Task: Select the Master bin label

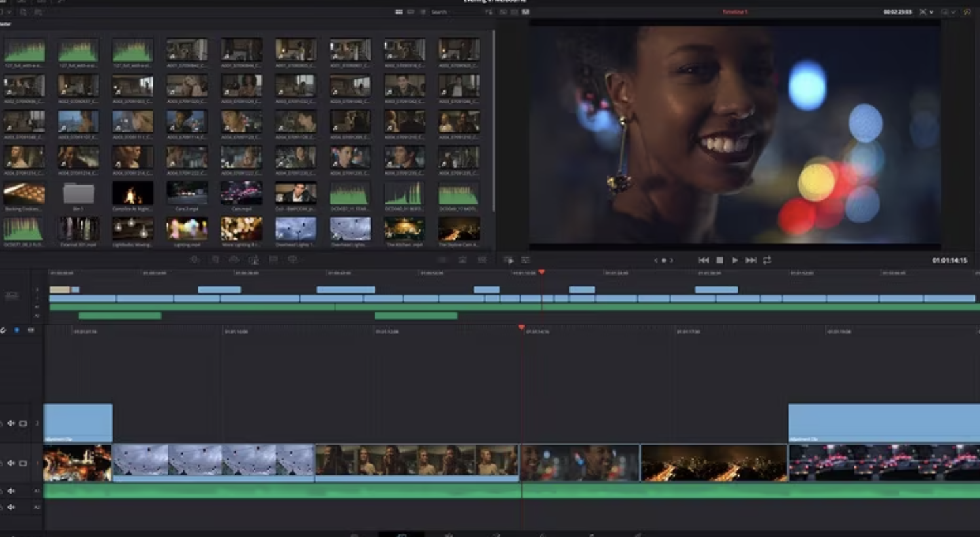Action: (x=5, y=24)
